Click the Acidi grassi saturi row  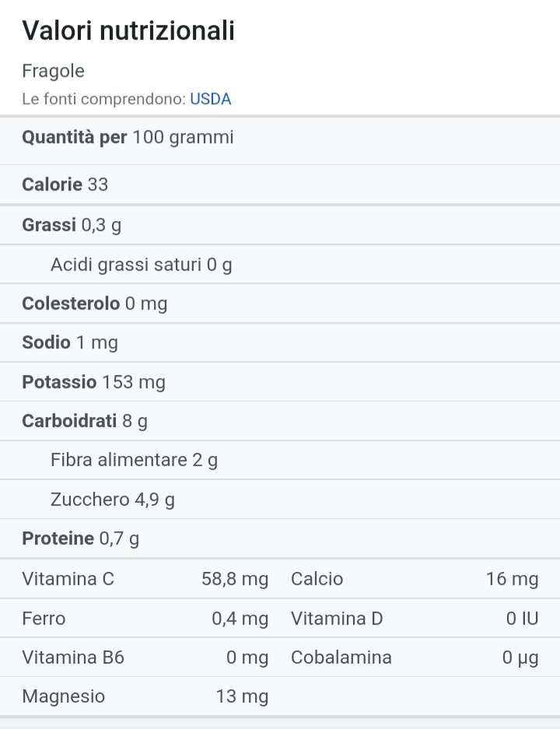280,265
